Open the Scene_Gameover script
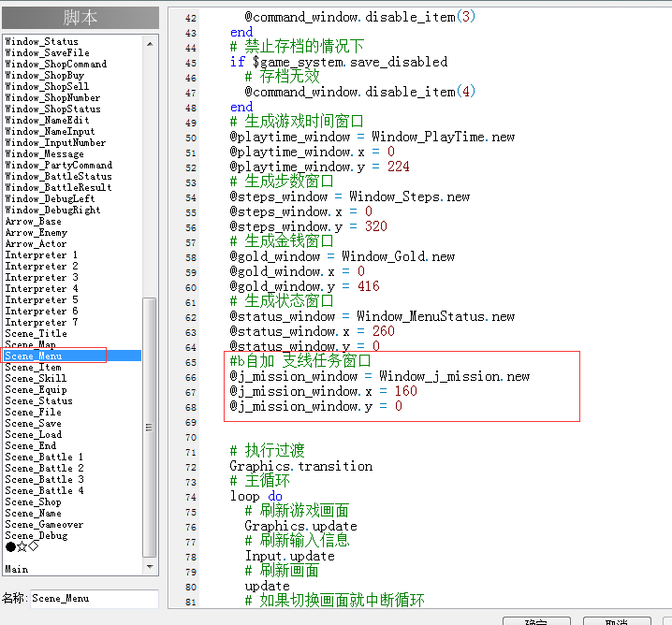 click(x=44, y=524)
